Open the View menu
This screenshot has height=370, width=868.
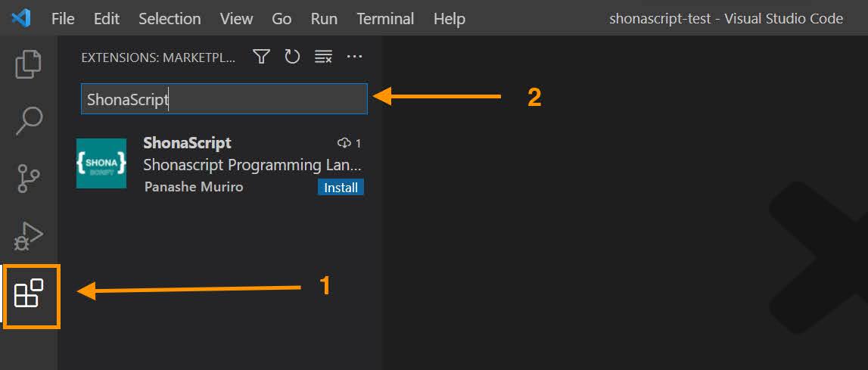click(236, 19)
